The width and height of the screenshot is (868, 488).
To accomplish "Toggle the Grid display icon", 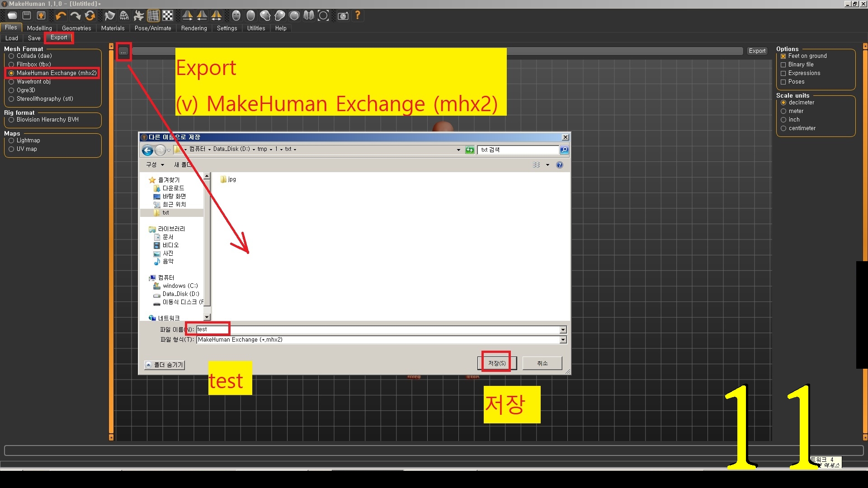I will (x=153, y=16).
